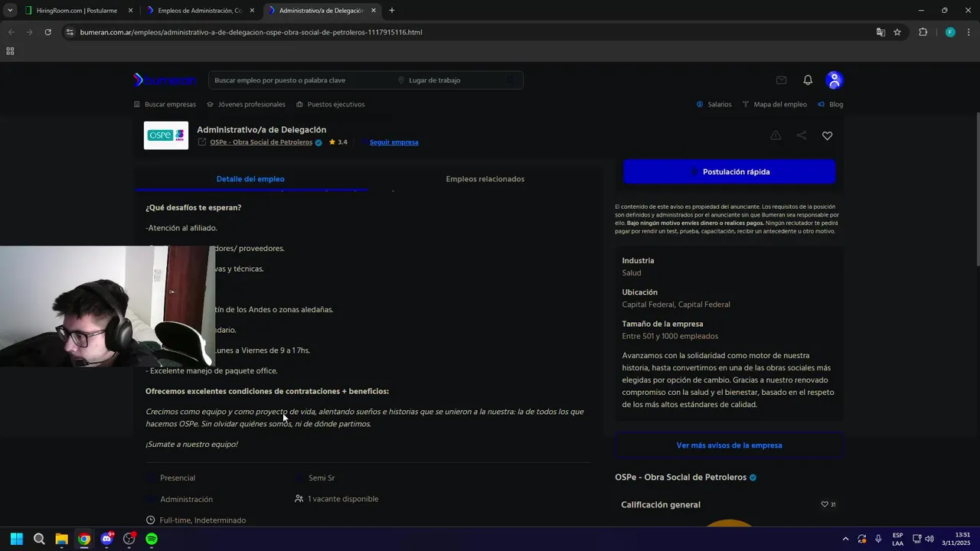
Task: Click Seguir empresa link
Action: (x=394, y=142)
